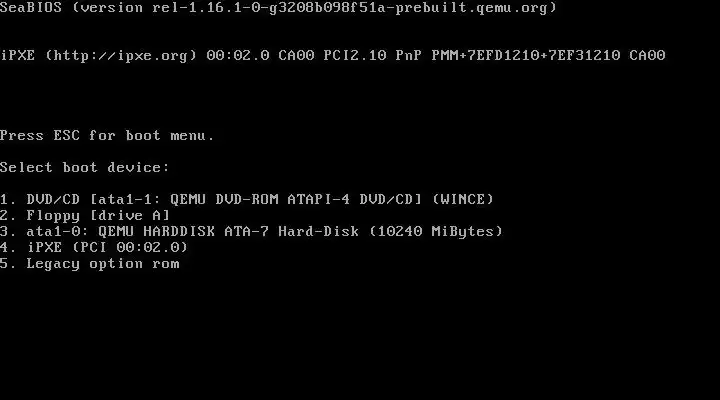Select the QEMU HARDDISK ata1-0 entry
Image resolution: width=720 pixels, height=400 pixels.
click(251, 231)
